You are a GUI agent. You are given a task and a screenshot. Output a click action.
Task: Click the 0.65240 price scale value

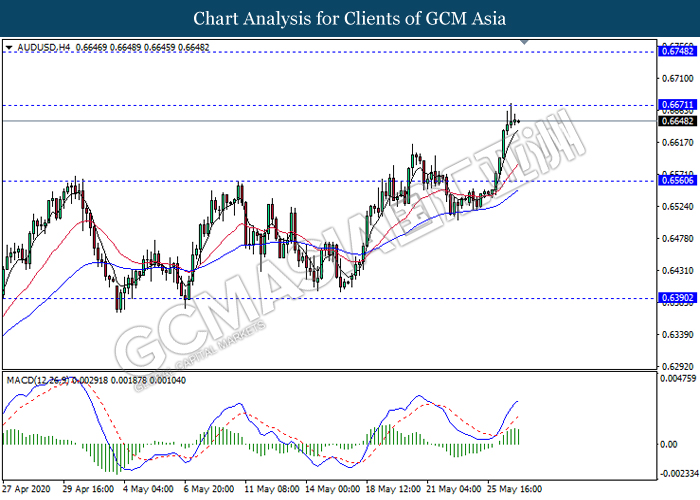[678, 207]
